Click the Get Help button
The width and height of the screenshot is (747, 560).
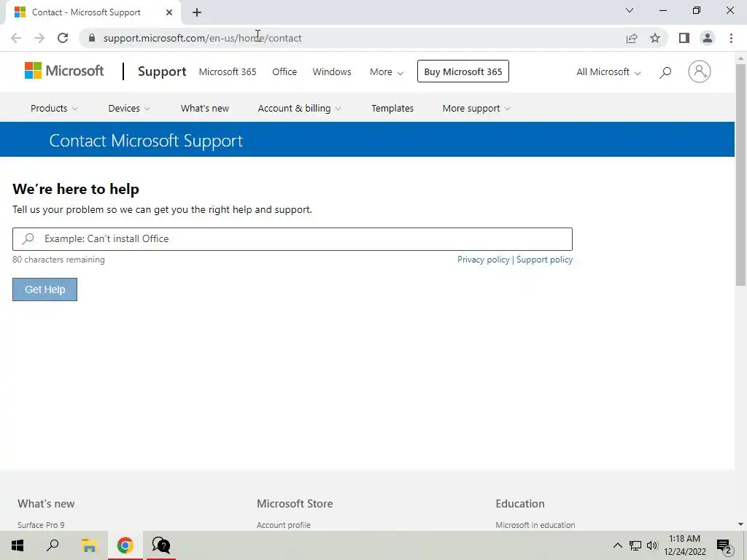click(44, 289)
